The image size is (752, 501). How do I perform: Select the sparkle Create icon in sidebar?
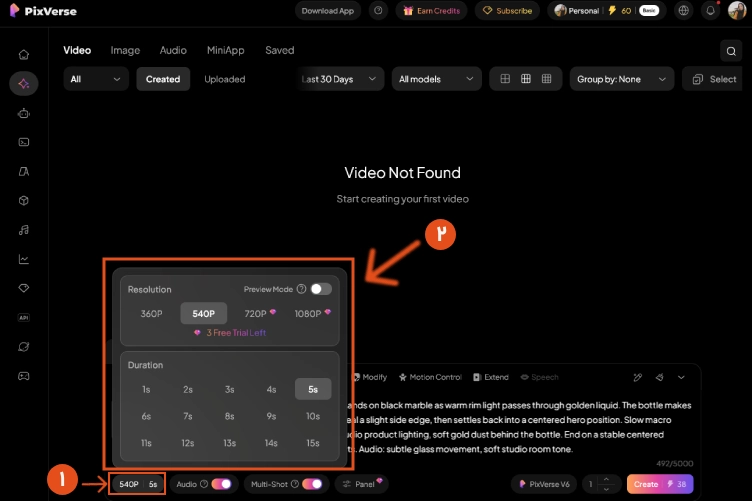click(24, 84)
